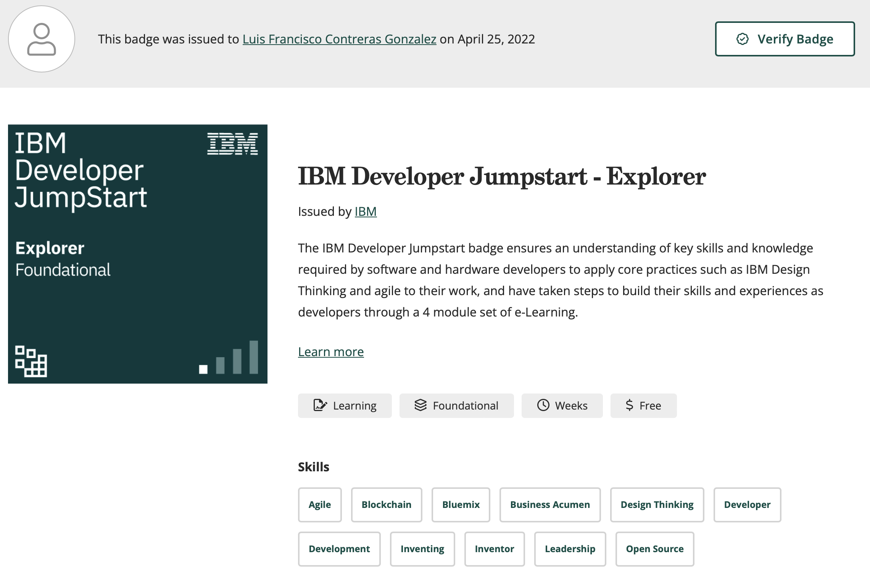This screenshot has width=870, height=588.
Task: Click Explorer text on the badge
Action: 50,248
